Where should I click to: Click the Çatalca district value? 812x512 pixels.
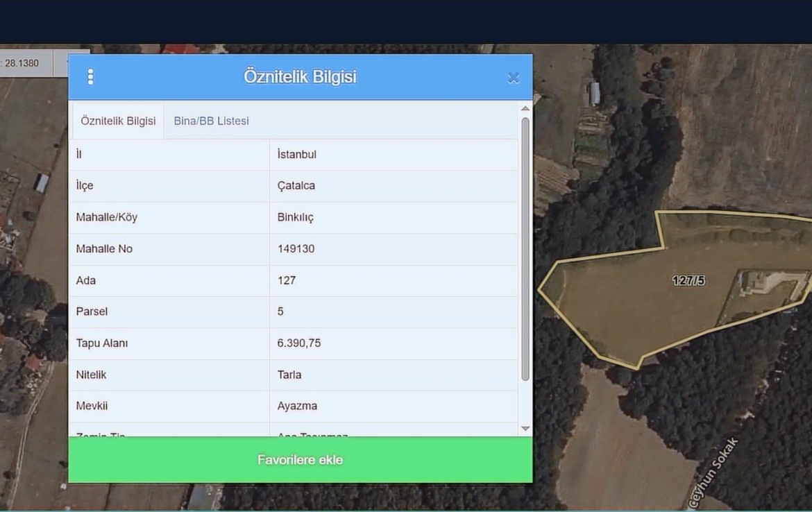[x=296, y=186]
